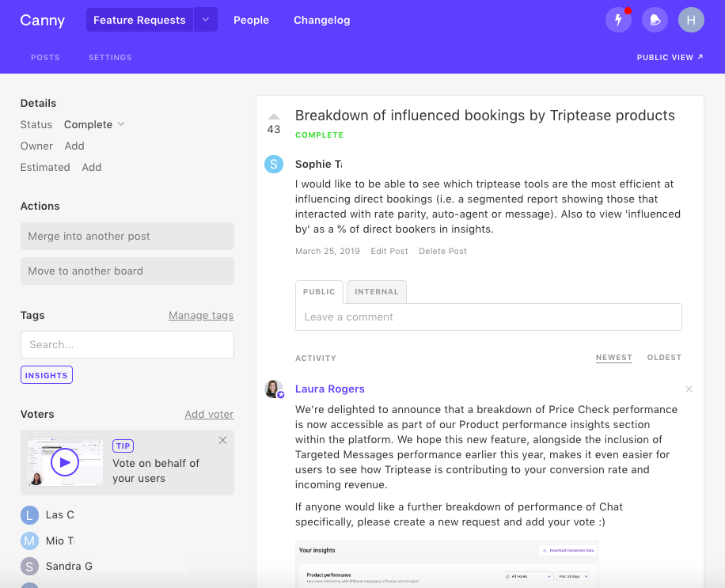This screenshot has width=725, height=588.
Task: Open the H user avatar menu
Action: pyautogui.click(x=691, y=20)
